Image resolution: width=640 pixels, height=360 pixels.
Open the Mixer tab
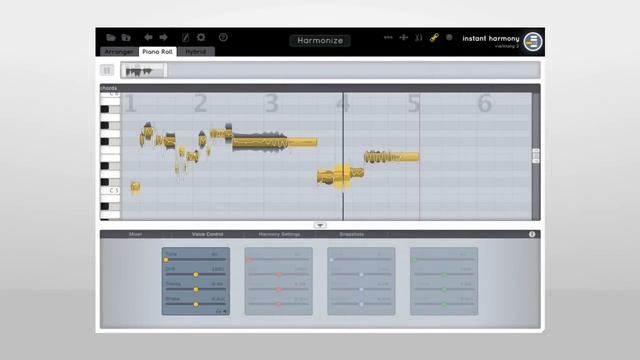click(x=136, y=234)
